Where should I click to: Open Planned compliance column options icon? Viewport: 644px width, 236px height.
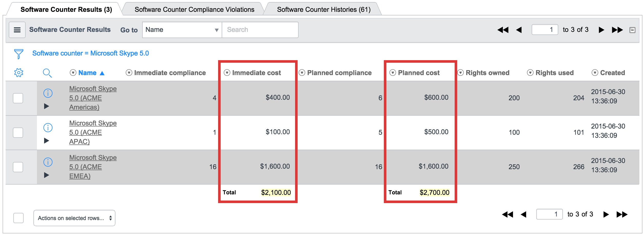[x=302, y=73]
